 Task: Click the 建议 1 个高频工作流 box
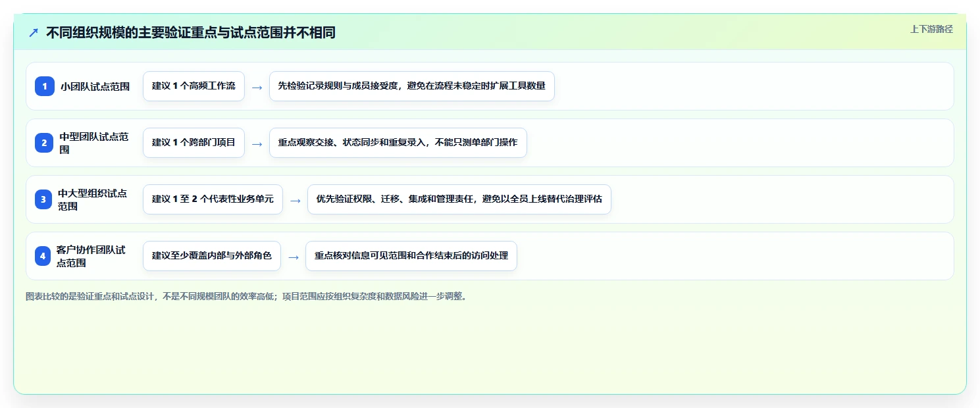[x=193, y=86]
